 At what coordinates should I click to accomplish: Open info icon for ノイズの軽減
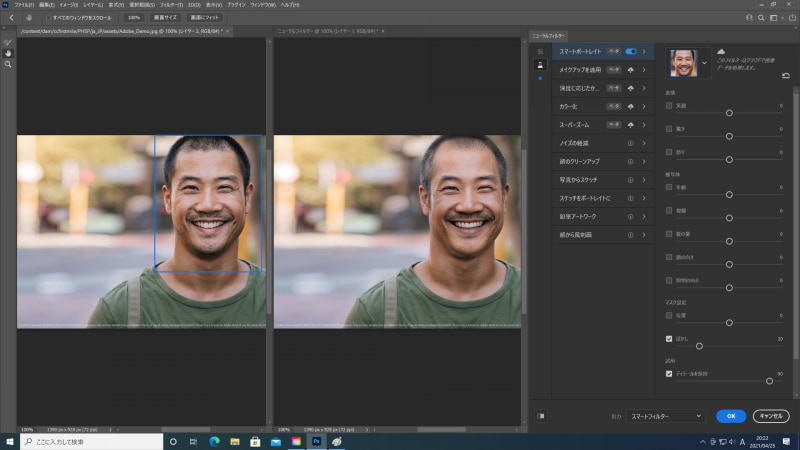[631, 143]
